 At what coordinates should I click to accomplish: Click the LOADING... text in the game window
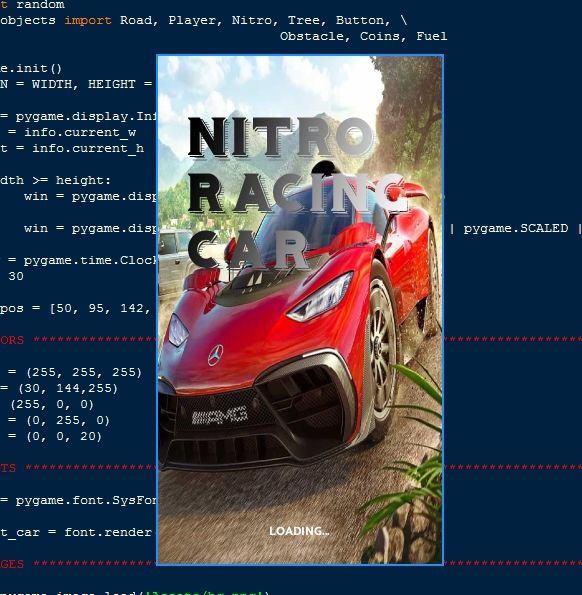click(x=299, y=531)
